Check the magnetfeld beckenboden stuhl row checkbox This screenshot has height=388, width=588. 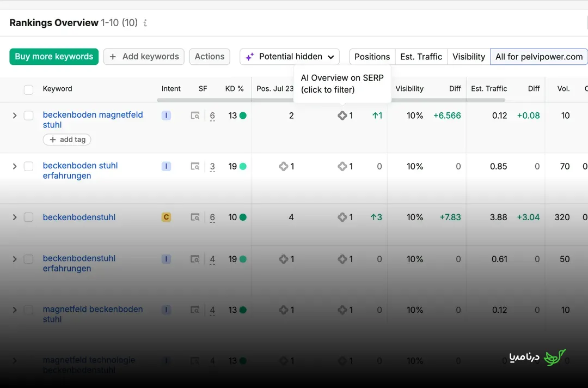click(x=28, y=310)
